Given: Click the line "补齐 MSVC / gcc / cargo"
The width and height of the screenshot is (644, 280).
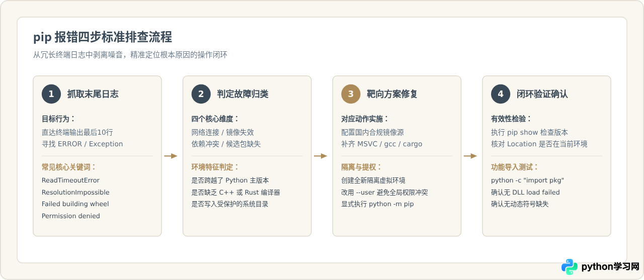Looking at the screenshot, I should (x=382, y=144).
